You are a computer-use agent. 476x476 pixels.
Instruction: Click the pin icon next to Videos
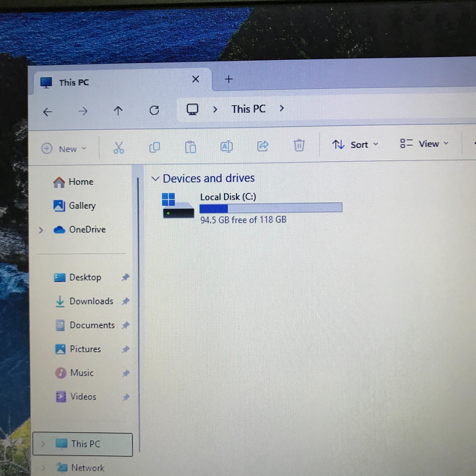(x=126, y=397)
